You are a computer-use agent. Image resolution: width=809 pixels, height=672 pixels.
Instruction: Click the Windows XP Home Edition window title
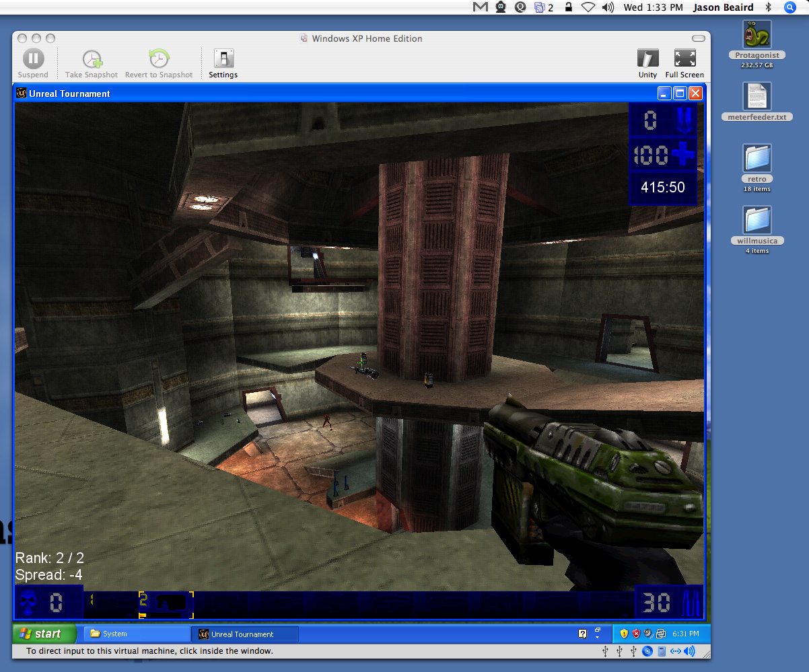367,38
